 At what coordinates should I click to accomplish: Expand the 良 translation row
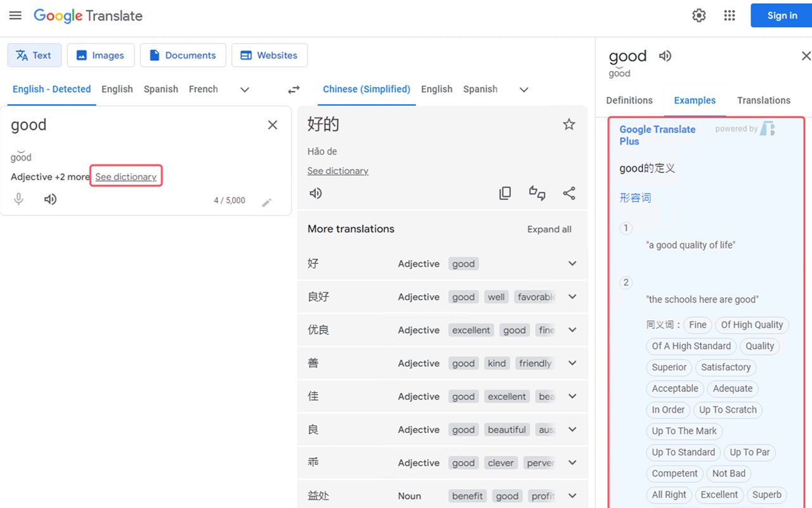572,429
